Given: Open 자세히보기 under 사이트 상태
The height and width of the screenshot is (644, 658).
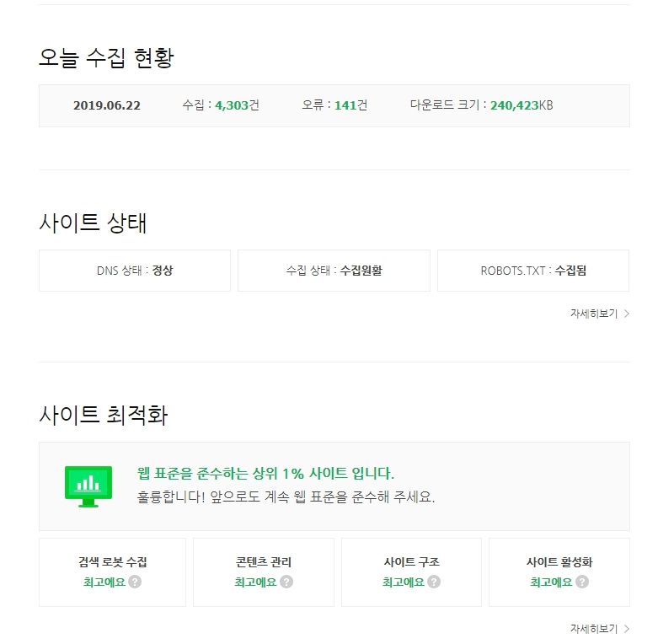Looking at the screenshot, I should [x=594, y=314].
